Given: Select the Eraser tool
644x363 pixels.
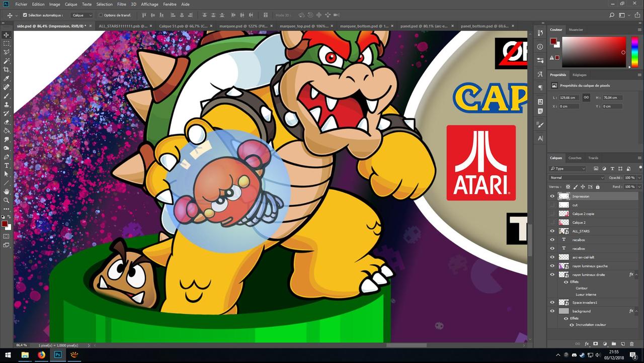Looking at the screenshot, I should [7, 122].
